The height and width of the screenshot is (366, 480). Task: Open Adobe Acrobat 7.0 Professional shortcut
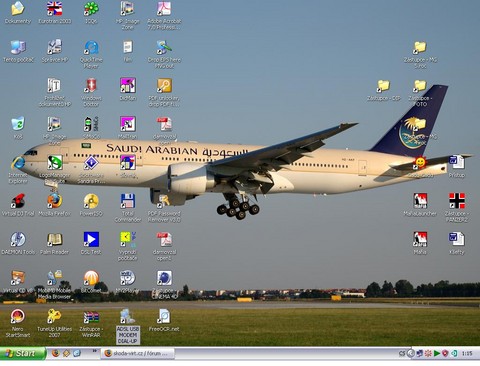click(164, 9)
